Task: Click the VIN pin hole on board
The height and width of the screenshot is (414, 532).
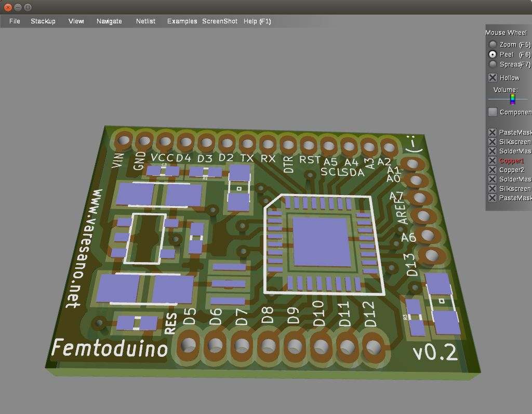Action: click(x=124, y=140)
